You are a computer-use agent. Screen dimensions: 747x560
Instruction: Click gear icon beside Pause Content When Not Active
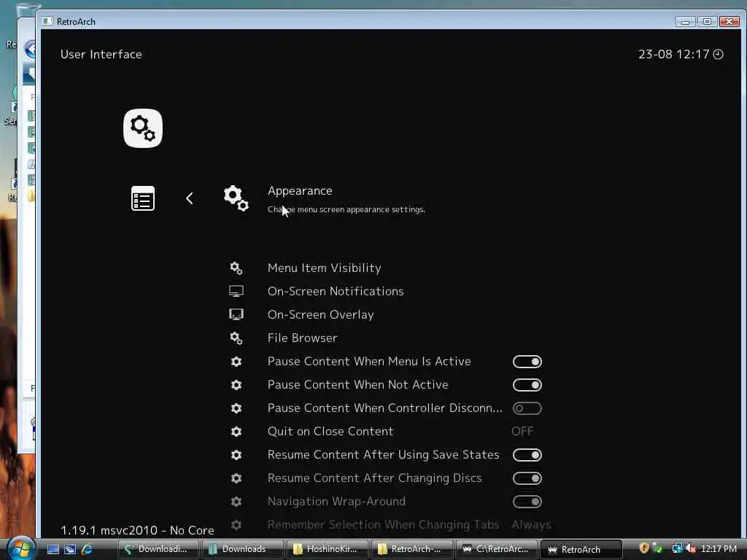click(x=236, y=385)
